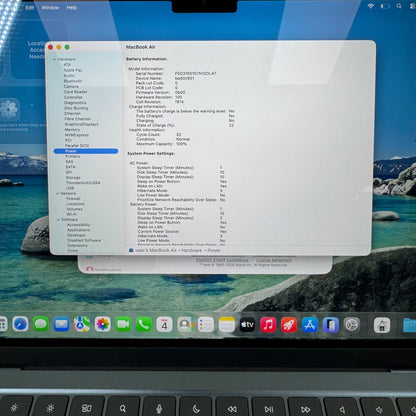Open the Mail app icon

(62, 324)
